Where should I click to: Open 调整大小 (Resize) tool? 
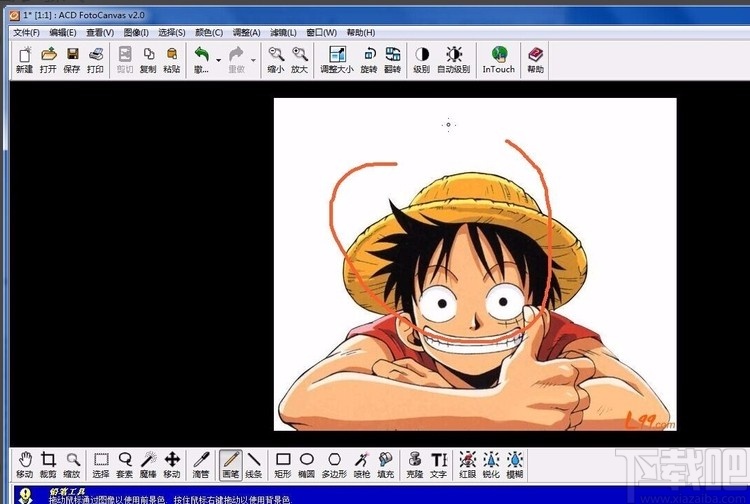(x=337, y=60)
